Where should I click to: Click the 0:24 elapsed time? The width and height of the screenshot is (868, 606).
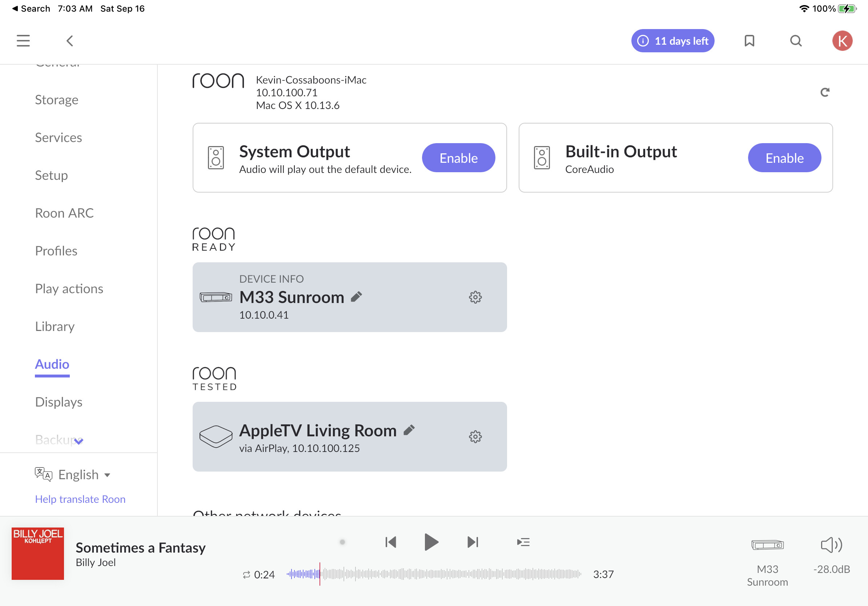pyautogui.click(x=264, y=575)
